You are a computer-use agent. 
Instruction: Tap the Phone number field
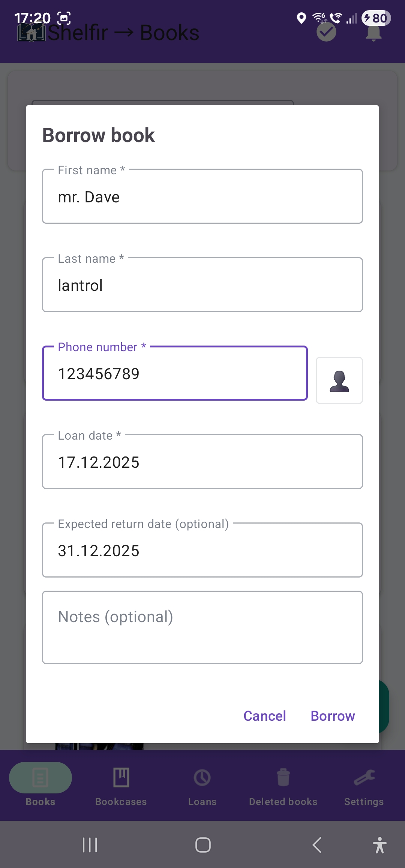pos(175,374)
